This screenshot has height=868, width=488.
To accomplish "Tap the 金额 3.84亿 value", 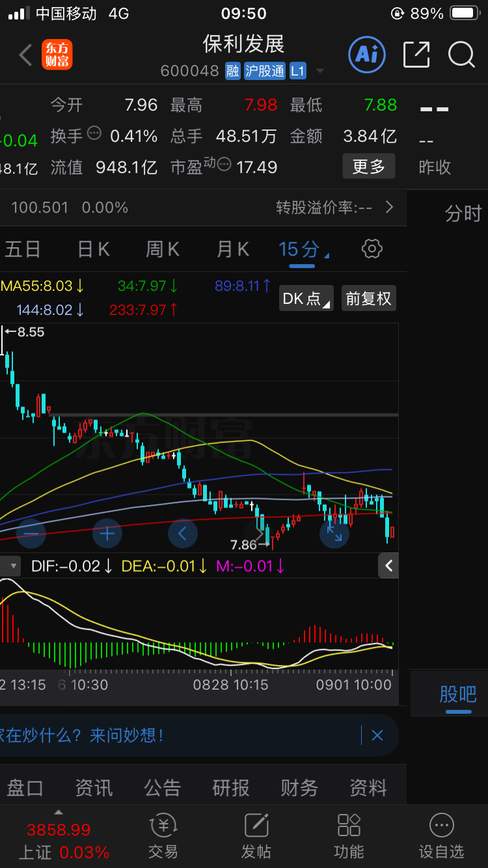I will (370, 136).
